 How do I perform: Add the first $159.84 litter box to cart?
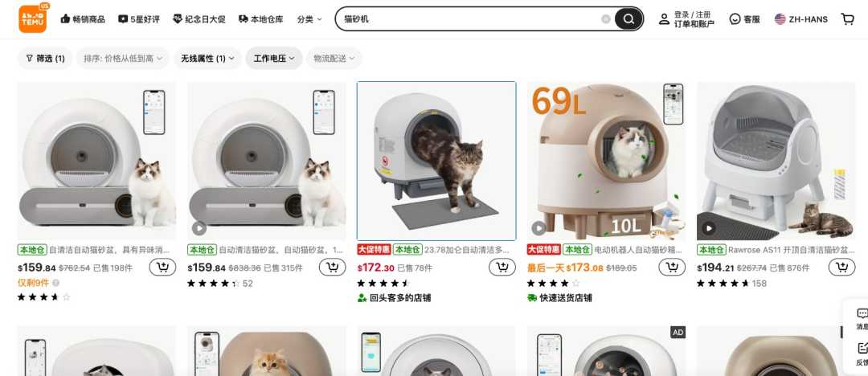click(x=162, y=268)
